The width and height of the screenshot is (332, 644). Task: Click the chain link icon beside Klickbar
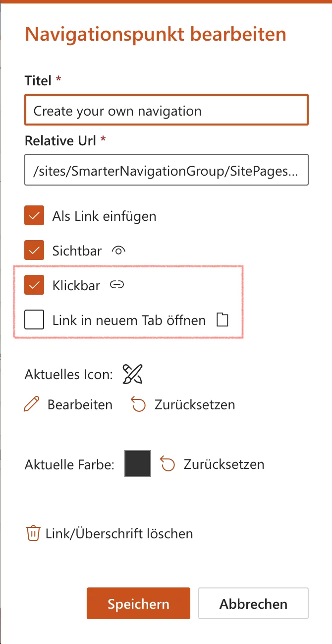tap(116, 285)
